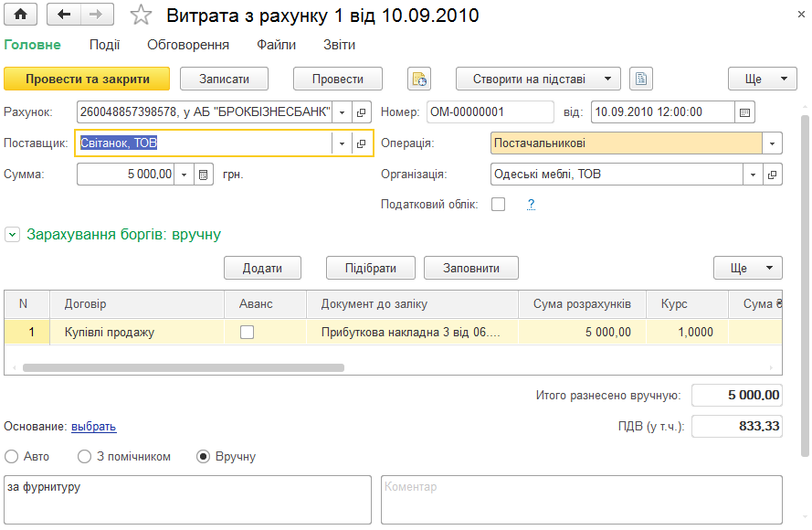Click the выбрать link for Основание
Screen dimensions: 812x530
94,427
